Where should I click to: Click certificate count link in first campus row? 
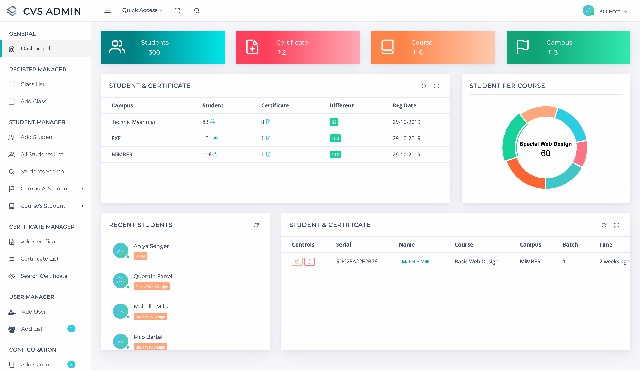265,122
